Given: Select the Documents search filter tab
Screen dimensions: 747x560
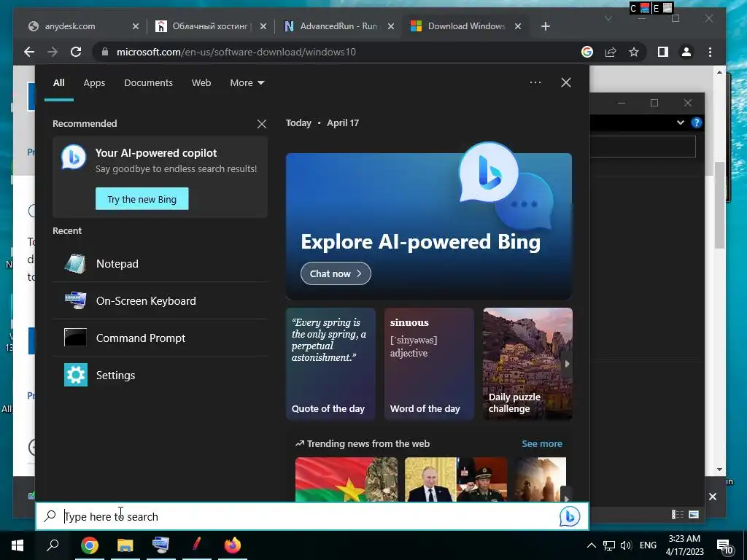Looking at the screenshot, I should pyautogui.click(x=148, y=83).
